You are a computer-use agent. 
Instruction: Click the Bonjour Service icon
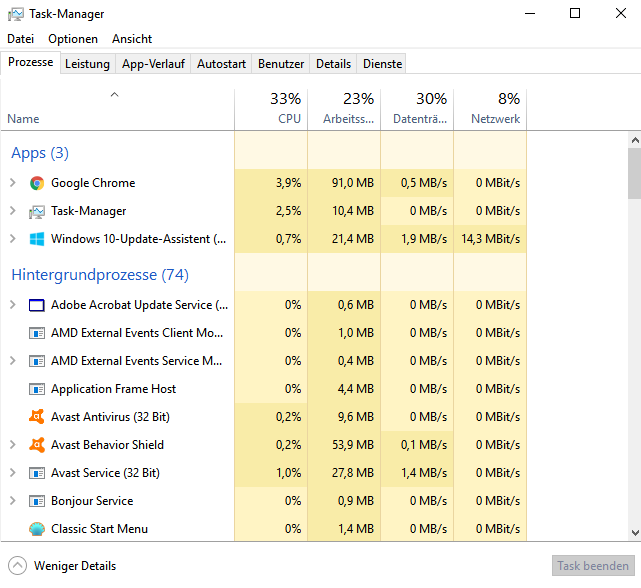click(37, 501)
